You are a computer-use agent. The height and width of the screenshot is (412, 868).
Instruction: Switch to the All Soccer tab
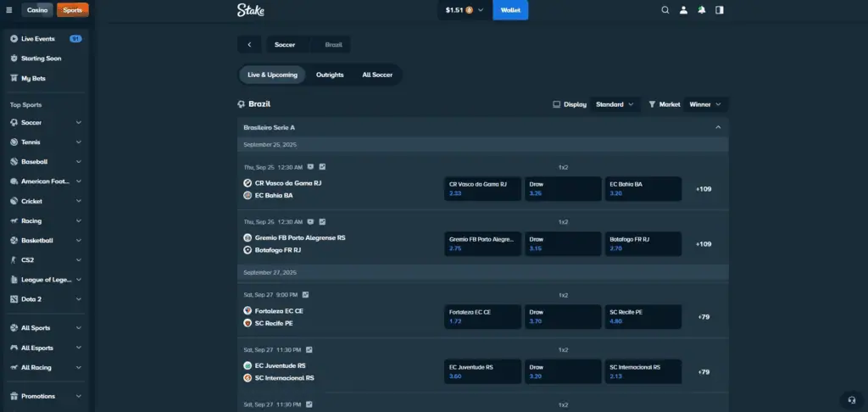coord(377,75)
